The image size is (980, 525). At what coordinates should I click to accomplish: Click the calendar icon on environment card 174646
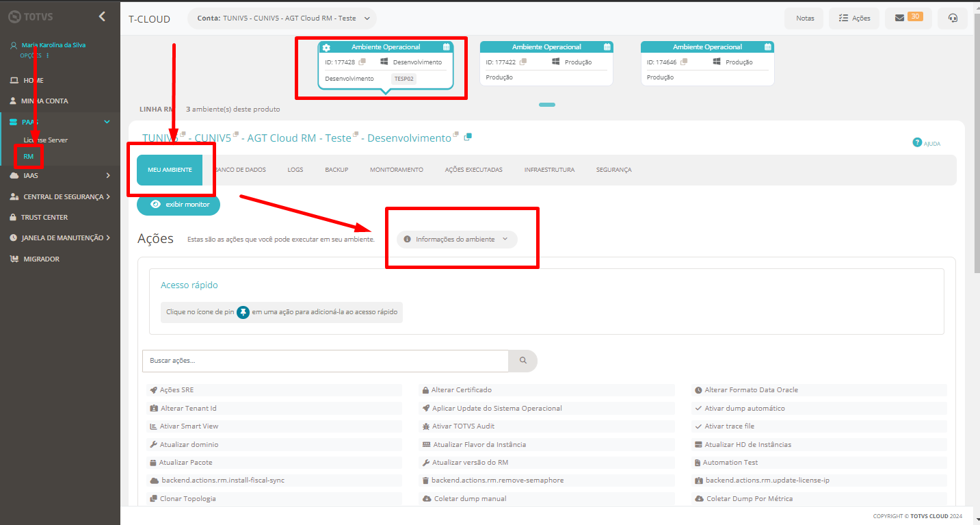pyautogui.click(x=767, y=47)
